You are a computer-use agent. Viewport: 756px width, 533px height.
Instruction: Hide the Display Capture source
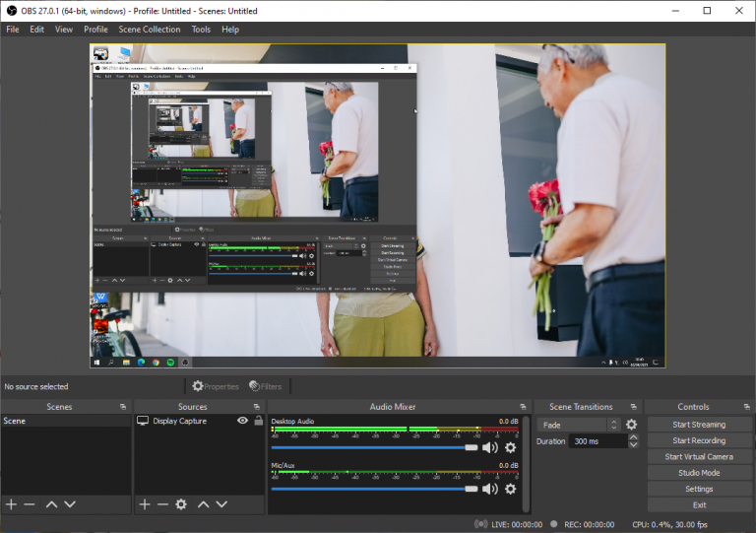point(242,421)
